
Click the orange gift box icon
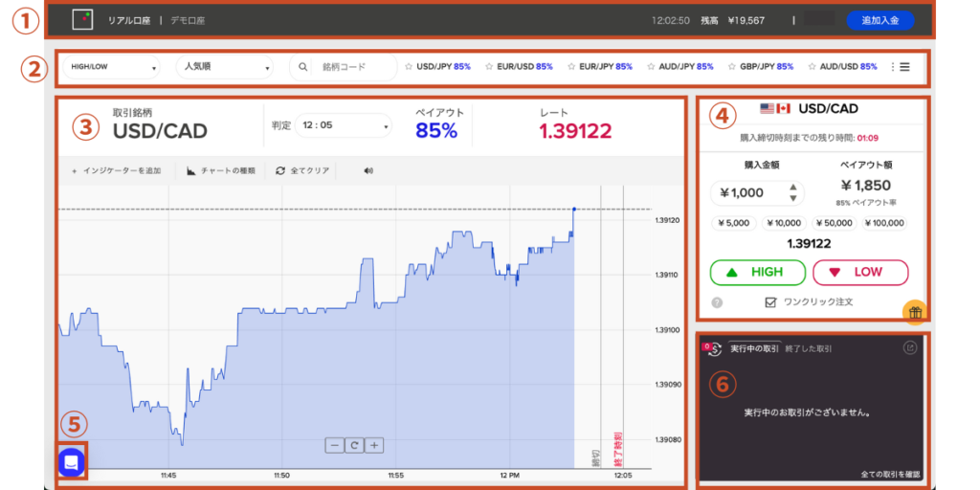click(x=915, y=311)
